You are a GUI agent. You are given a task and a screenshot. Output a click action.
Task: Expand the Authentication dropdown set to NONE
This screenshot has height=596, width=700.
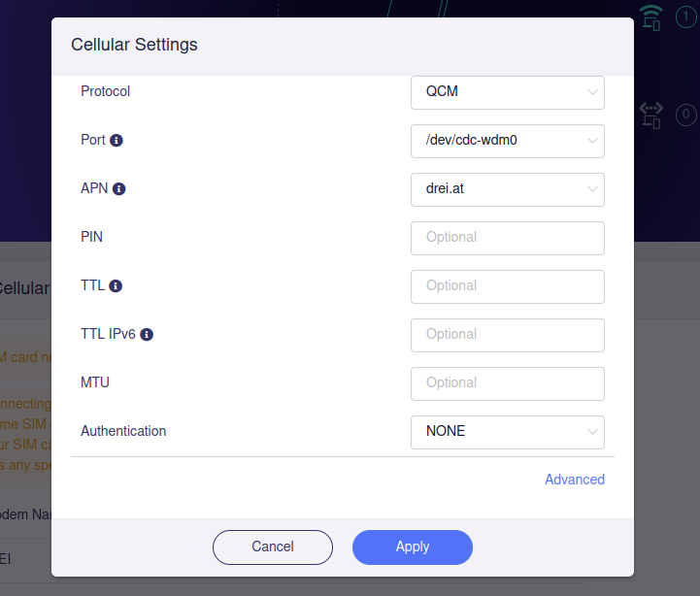click(x=508, y=432)
